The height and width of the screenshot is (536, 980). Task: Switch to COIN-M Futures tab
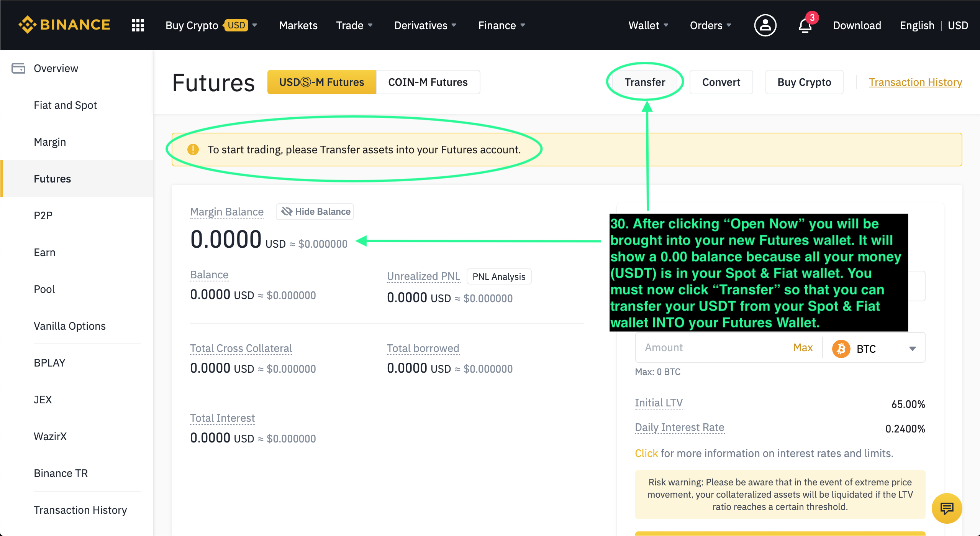pos(428,82)
